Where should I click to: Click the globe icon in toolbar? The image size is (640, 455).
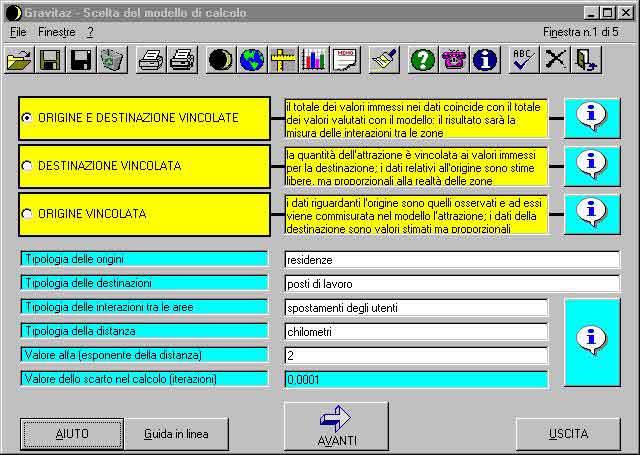252,60
